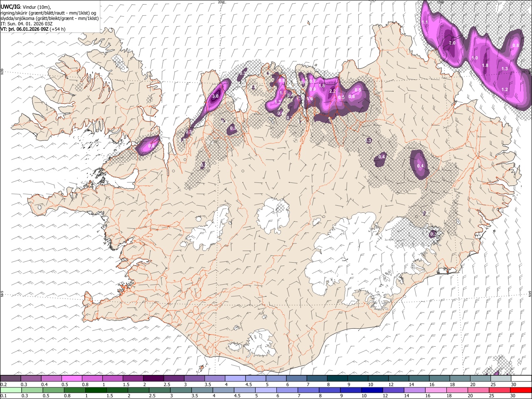Viewport: 532px width, 399px height.
Task: Click the 'UWC/IG' title text
Action: point(10,6)
